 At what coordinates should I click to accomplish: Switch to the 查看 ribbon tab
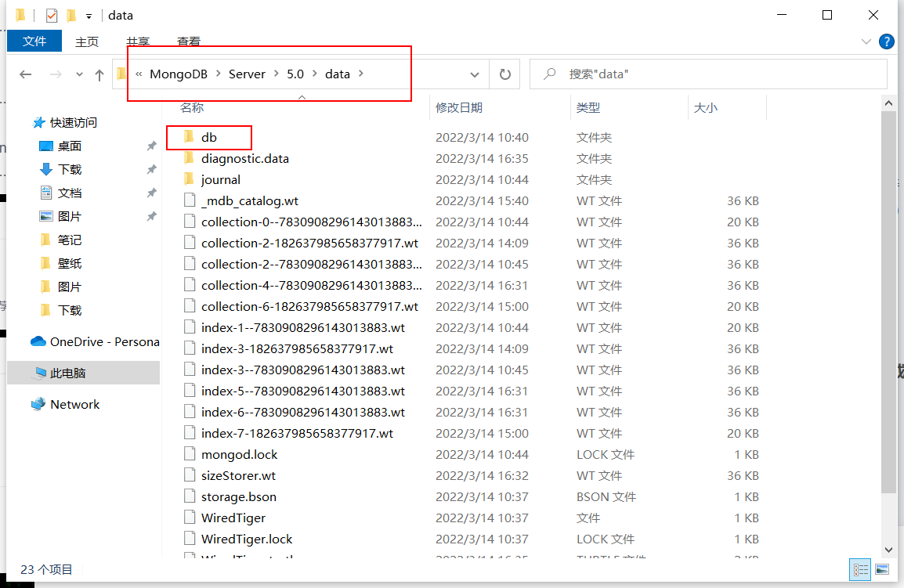(x=189, y=42)
